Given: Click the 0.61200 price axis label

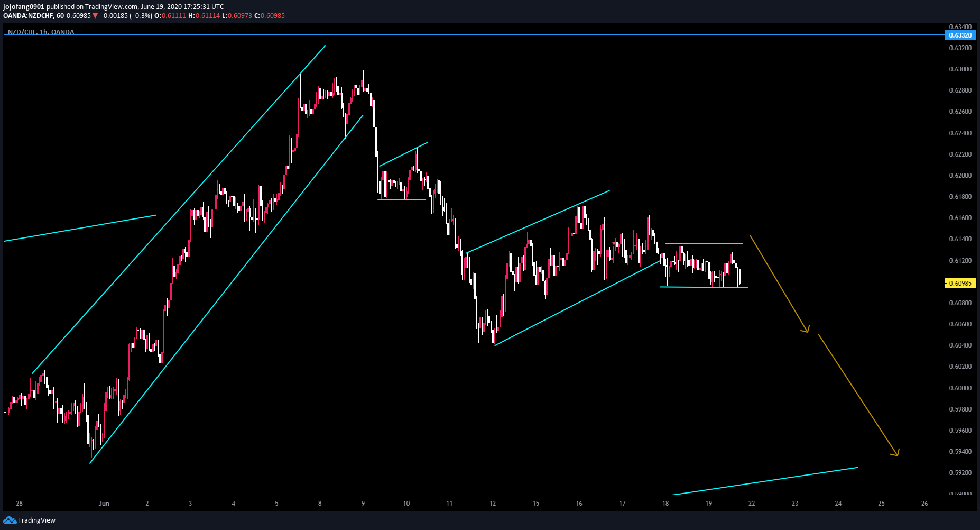Looking at the screenshot, I should coord(960,261).
